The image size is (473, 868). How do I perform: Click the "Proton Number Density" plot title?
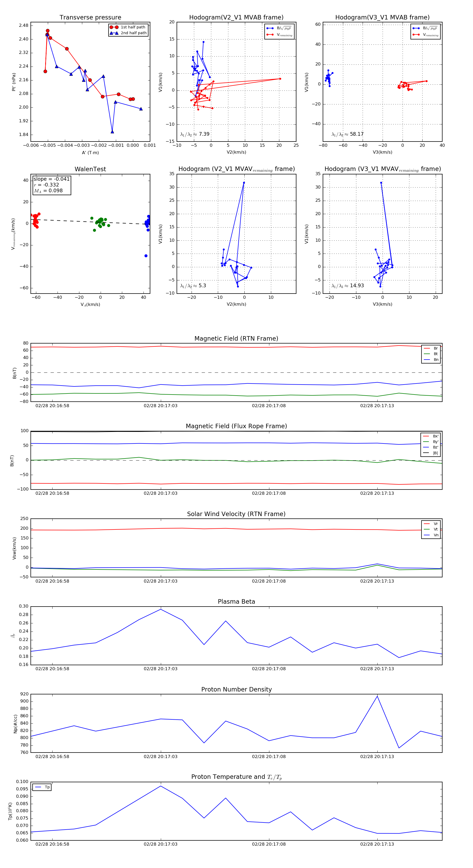point(236,689)
